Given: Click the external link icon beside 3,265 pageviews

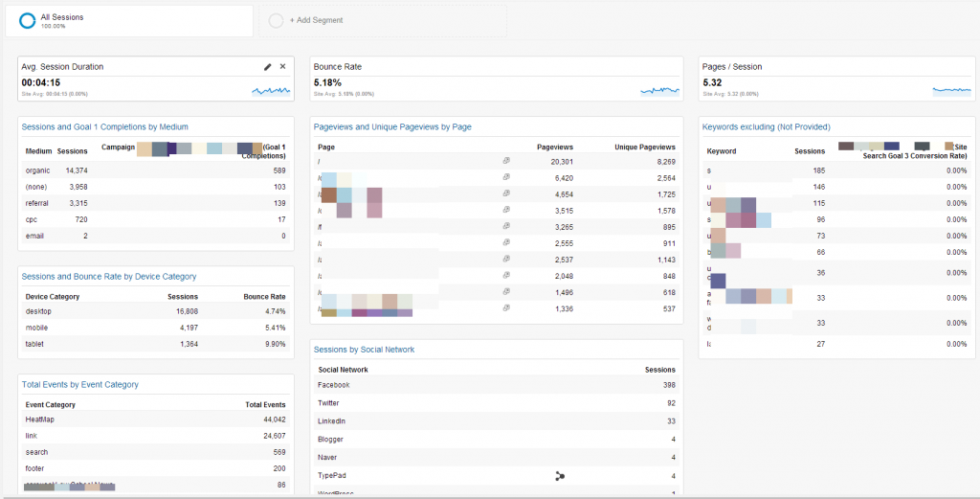Looking at the screenshot, I should [506, 227].
